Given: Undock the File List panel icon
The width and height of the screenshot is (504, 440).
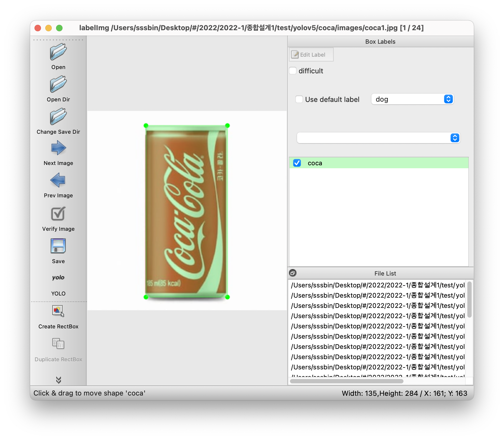Looking at the screenshot, I should coord(293,273).
